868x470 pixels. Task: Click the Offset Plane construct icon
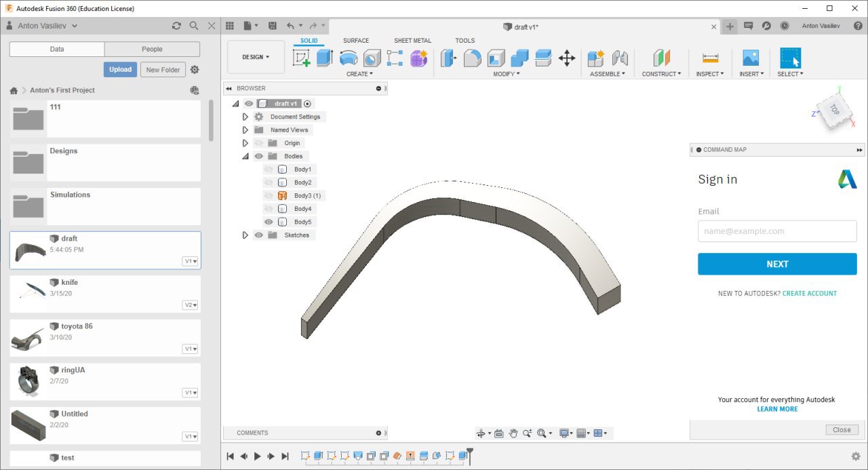coord(661,58)
